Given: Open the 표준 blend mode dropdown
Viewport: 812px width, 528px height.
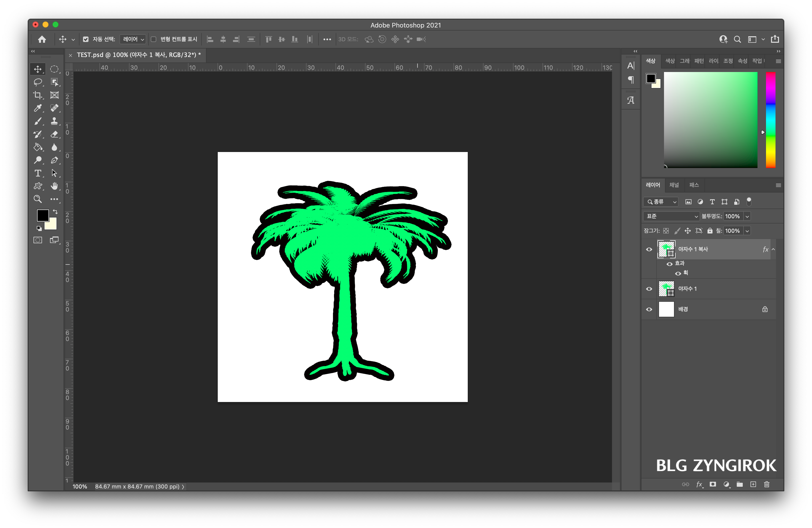Looking at the screenshot, I should [x=671, y=216].
